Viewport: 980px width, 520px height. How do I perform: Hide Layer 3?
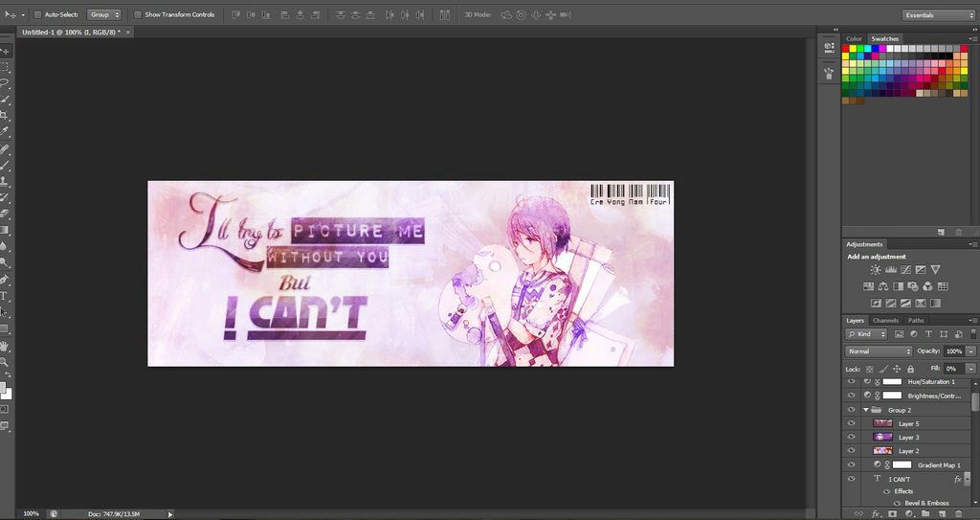pyautogui.click(x=851, y=438)
